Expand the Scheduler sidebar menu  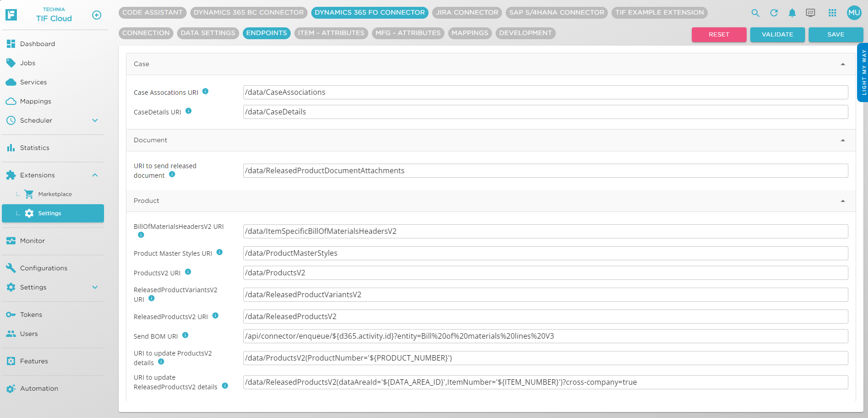(x=94, y=120)
